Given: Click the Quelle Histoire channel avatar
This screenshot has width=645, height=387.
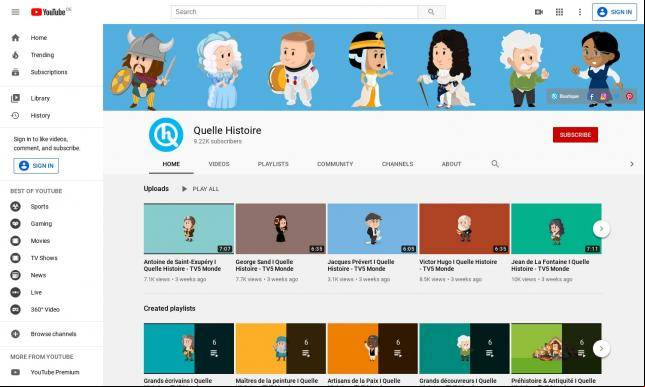Looking at the screenshot, I should 166,135.
